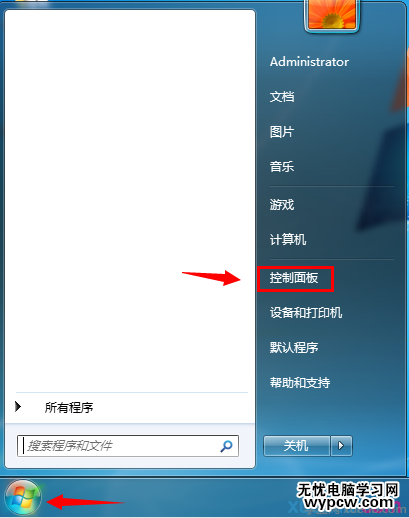Open 计算机 computer entry

click(x=288, y=239)
